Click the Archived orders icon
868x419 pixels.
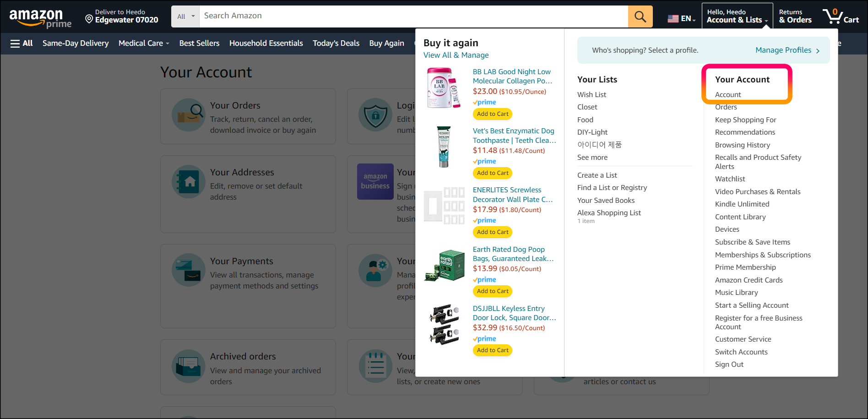click(189, 366)
